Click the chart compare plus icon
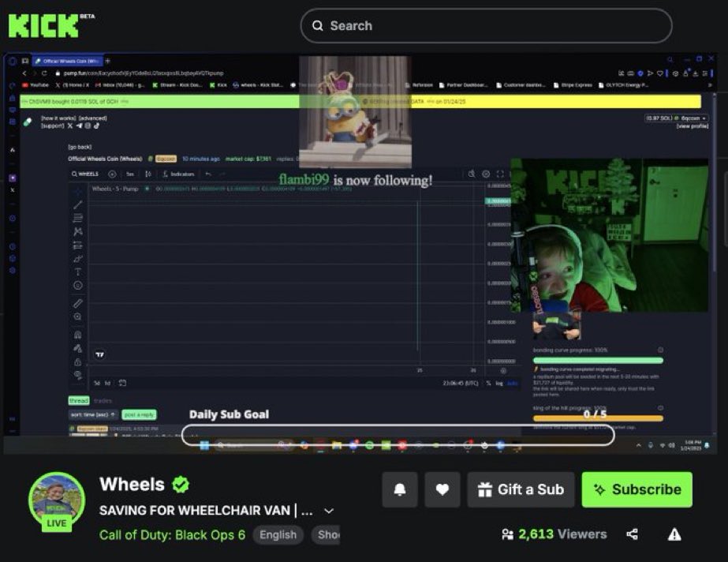 pos(112,174)
